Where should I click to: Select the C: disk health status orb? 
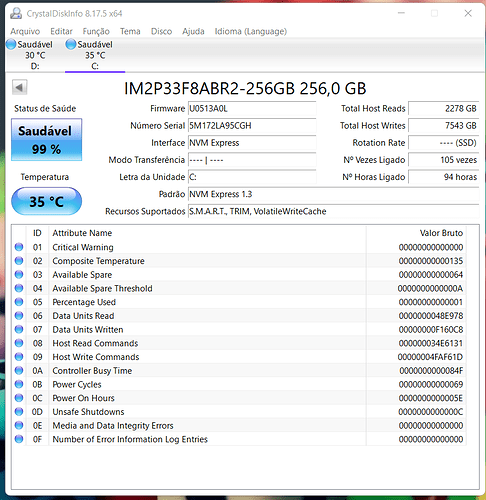click(x=71, y=44)
